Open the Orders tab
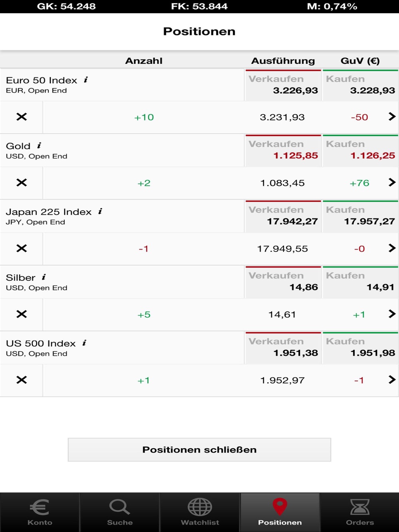399x532 pixels. [360, 512]
